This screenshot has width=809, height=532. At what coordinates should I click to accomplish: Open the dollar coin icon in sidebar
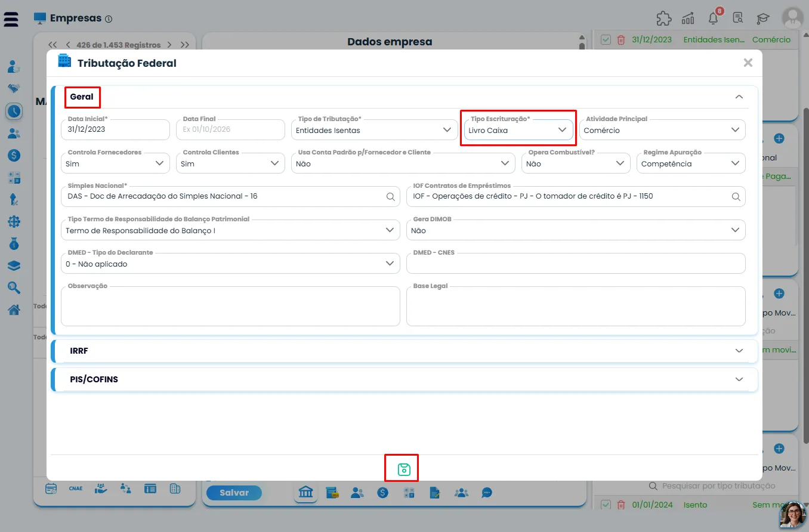pos(14,156)
